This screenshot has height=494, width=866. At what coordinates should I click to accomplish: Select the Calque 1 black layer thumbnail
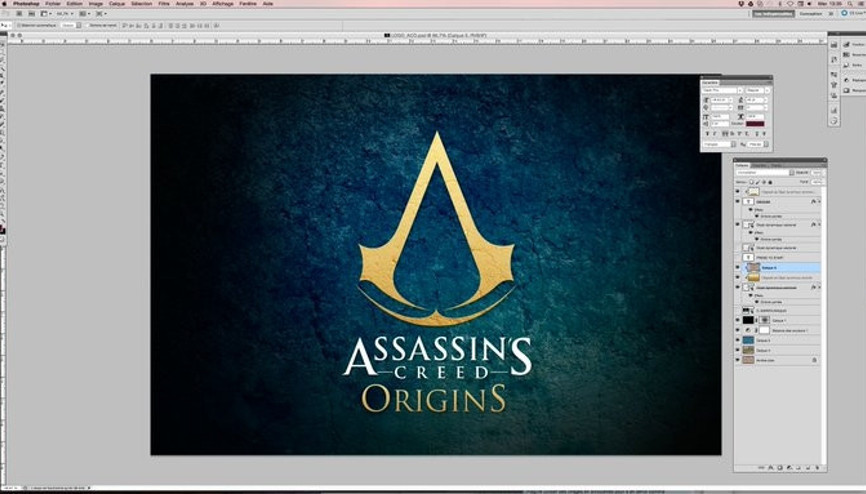tap(748, 320)
